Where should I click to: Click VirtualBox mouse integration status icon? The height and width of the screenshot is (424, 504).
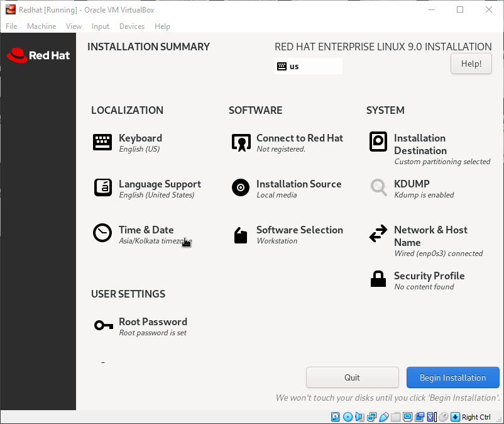point(443,417)
